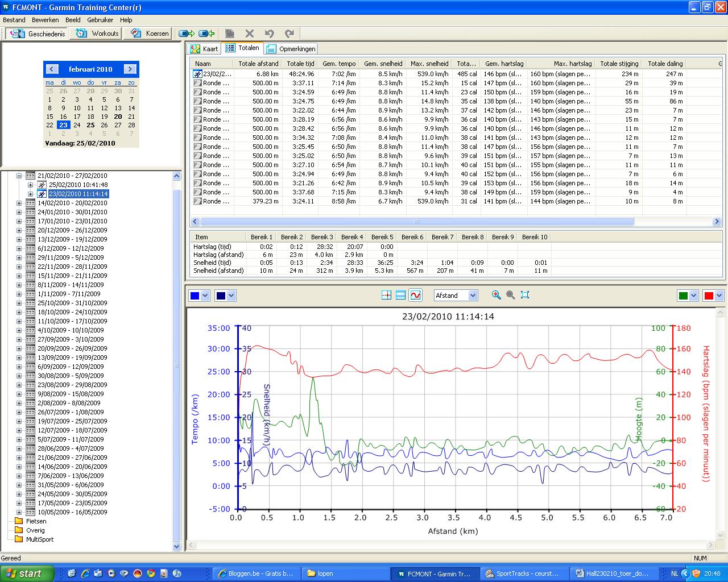Collapse the 21/02/2010 - 27/02/2010 week

pos(19,176)
